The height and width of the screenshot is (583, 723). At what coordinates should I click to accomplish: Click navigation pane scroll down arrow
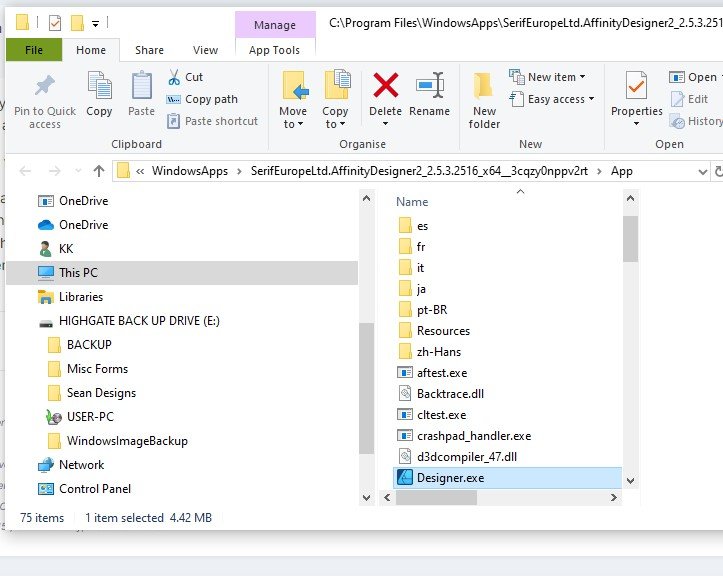coord(367,498)
